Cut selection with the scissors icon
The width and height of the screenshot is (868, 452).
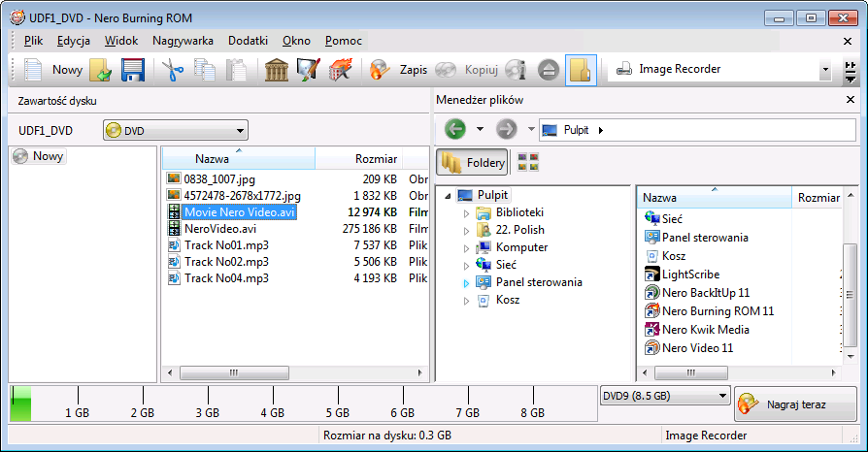[173, 70]
